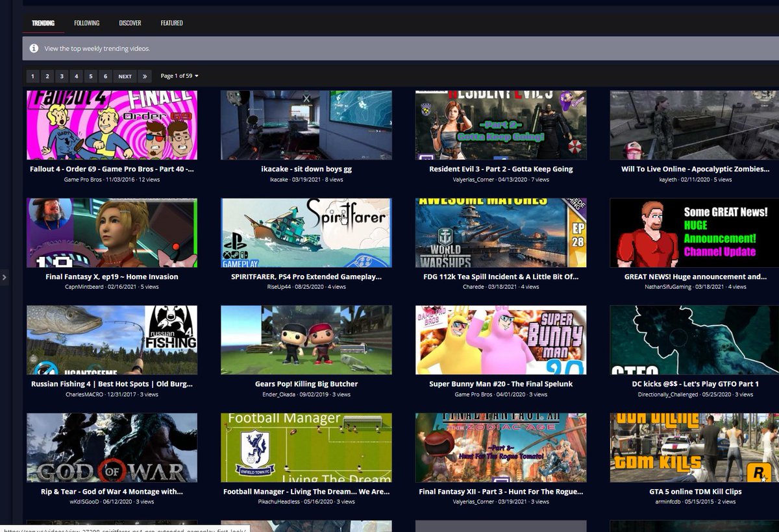Open uploader CapnMintbeard's channel
Screen dimensions: 779x532
click(x=84, y=287)
